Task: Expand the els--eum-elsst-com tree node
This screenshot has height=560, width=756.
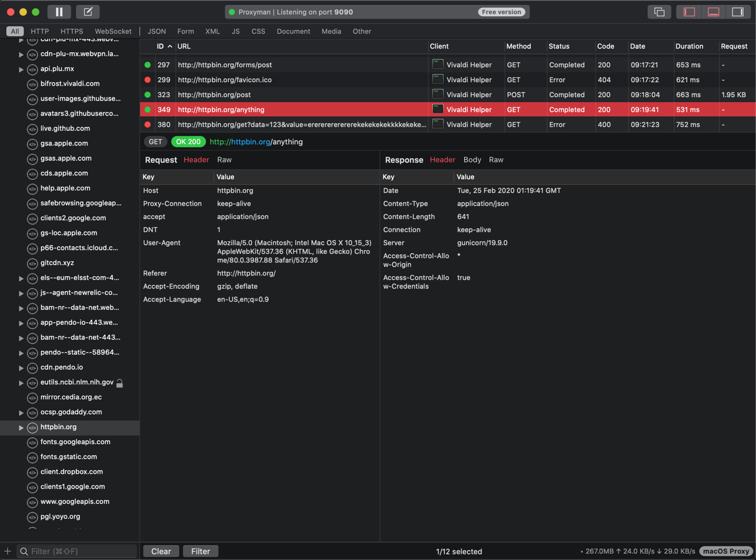Action: 21,278
